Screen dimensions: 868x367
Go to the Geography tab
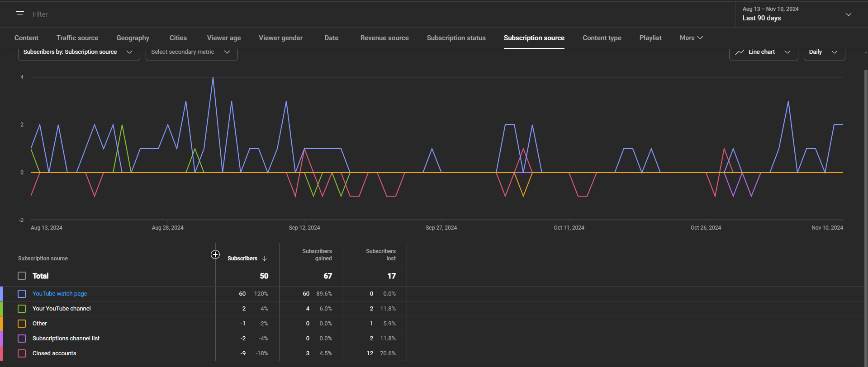133,38
